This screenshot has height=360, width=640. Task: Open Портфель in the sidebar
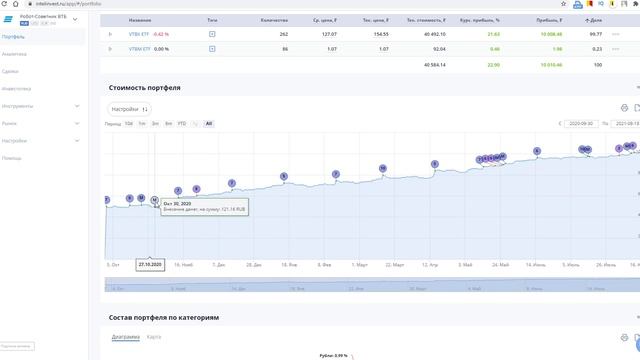pos(13,37)
